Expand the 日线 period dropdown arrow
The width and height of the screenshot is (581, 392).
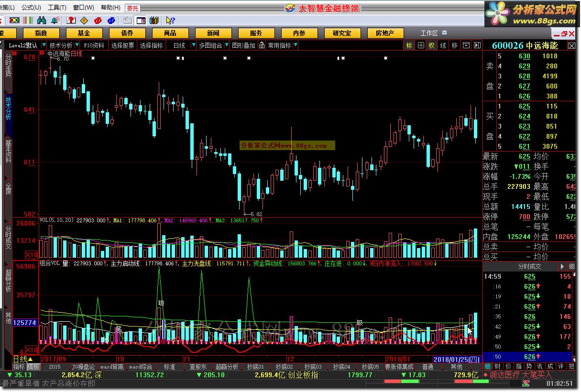pyautogui.click(x=194, y=45)
